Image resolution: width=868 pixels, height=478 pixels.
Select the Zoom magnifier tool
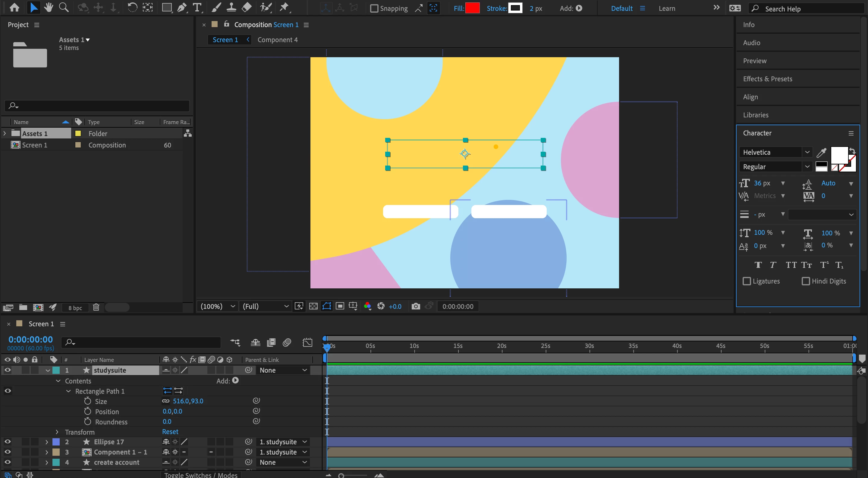click(x=63, y=8)
